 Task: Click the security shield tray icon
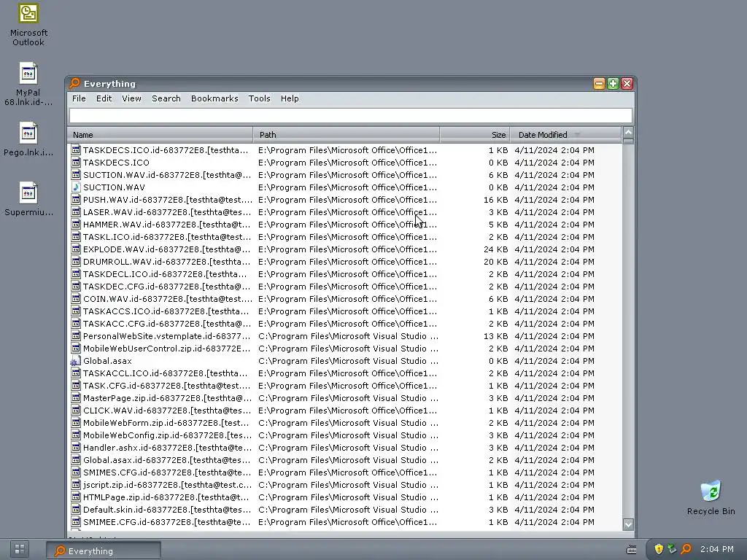[659, 549]
